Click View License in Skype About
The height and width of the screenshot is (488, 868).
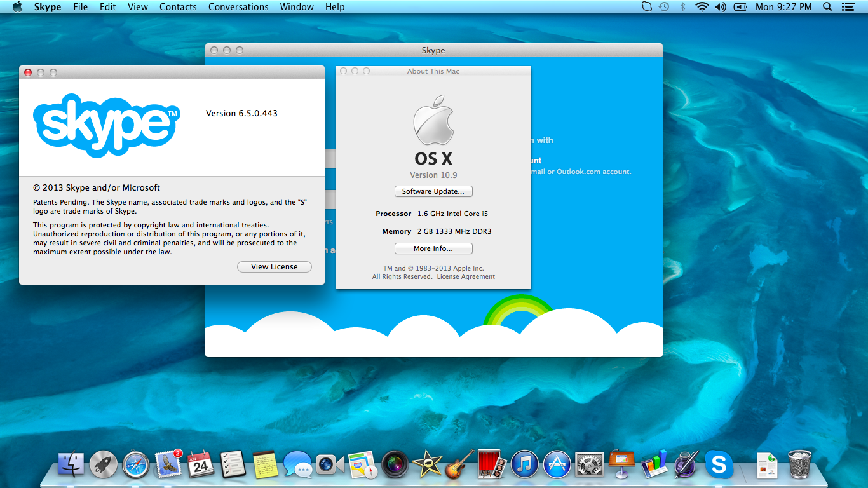[x=275, y=267]
